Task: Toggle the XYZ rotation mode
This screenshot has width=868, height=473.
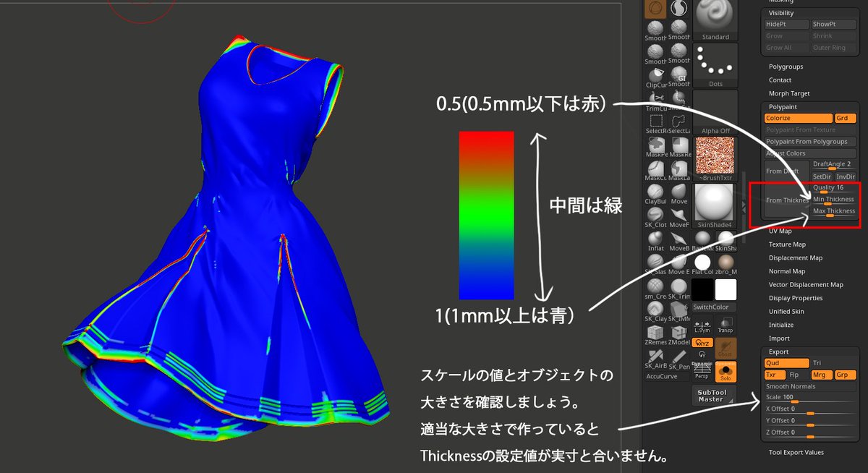Action: pos(702,343)
